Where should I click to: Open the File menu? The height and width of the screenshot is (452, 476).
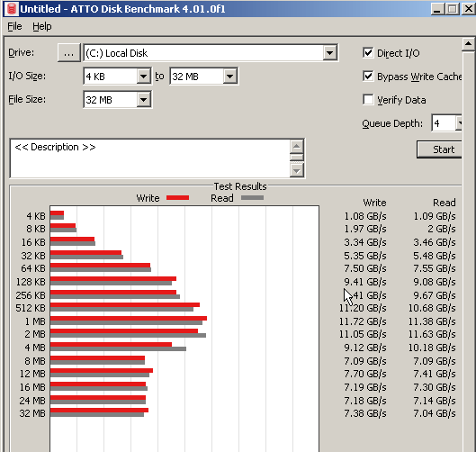14,26
